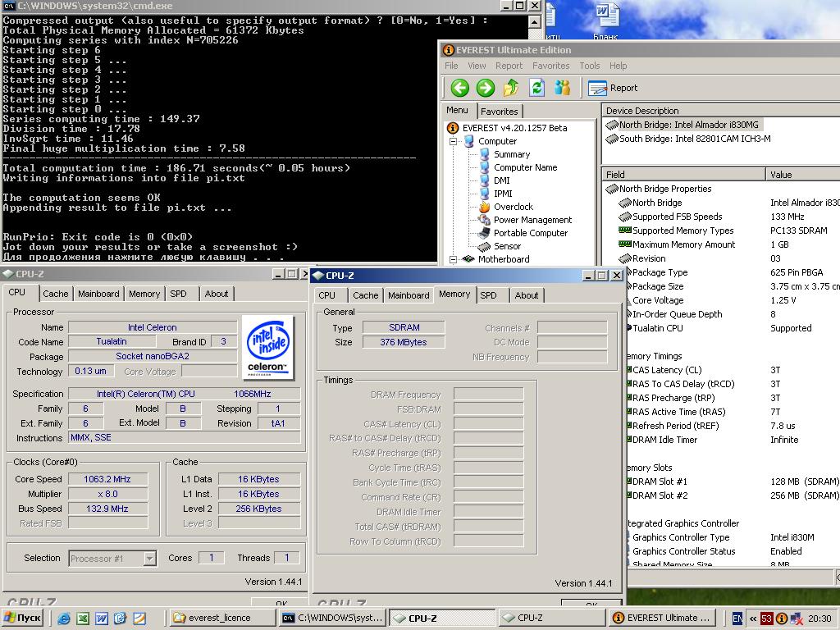Collapse the Motherboard tree node
This screenshot has height=630, width=840.
click(x=453, y=259)
